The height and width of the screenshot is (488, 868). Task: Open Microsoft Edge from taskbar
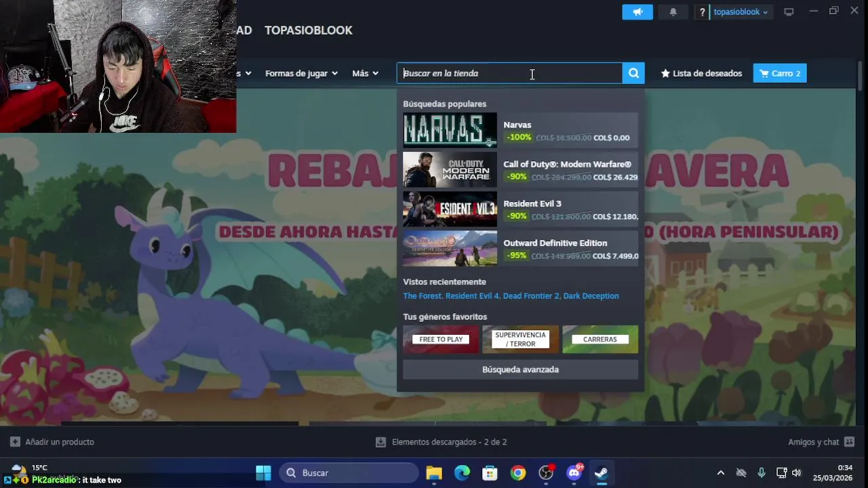pyautogui.click(x=462, y=473)
